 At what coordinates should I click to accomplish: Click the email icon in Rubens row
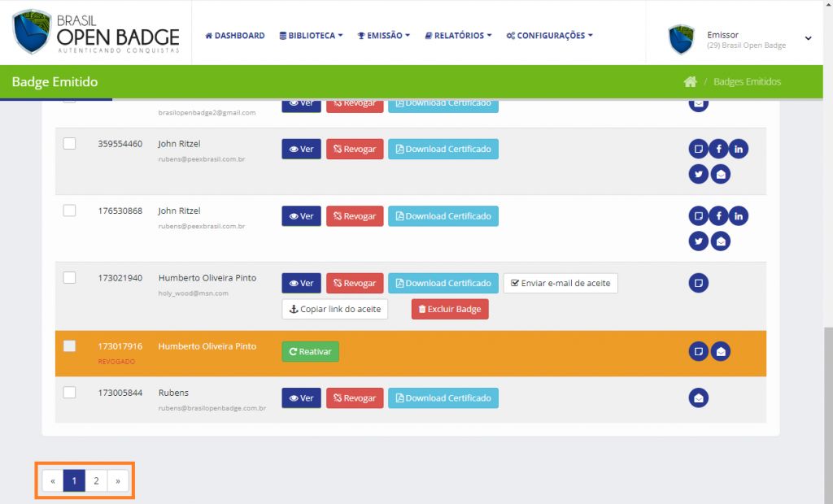pyautogui.click(x=698, y=398)
